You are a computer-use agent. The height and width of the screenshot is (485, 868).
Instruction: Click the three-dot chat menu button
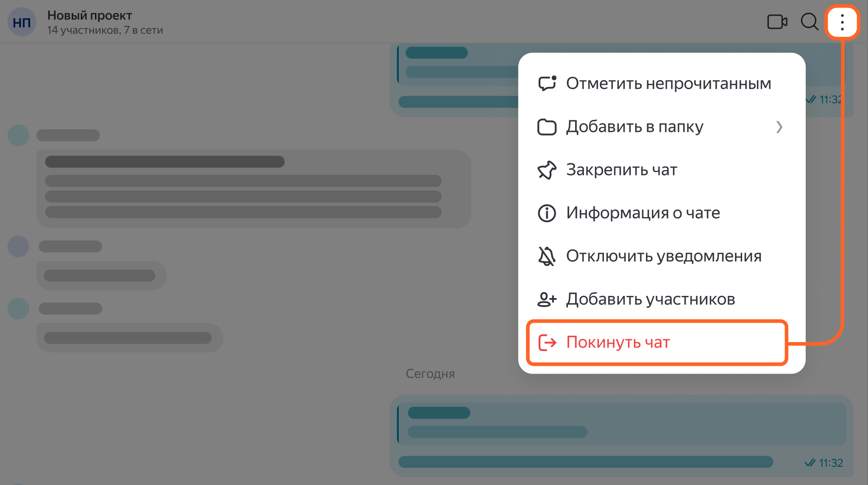(x=842, y=22)
